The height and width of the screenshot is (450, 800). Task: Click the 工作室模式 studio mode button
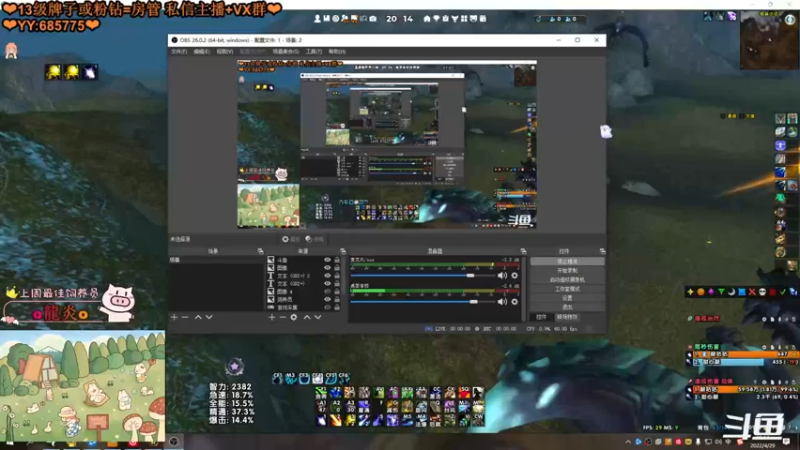567,289
